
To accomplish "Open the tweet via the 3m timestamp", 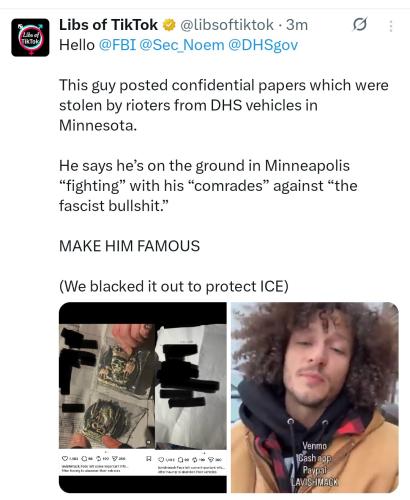I will (x=297, y=25).
